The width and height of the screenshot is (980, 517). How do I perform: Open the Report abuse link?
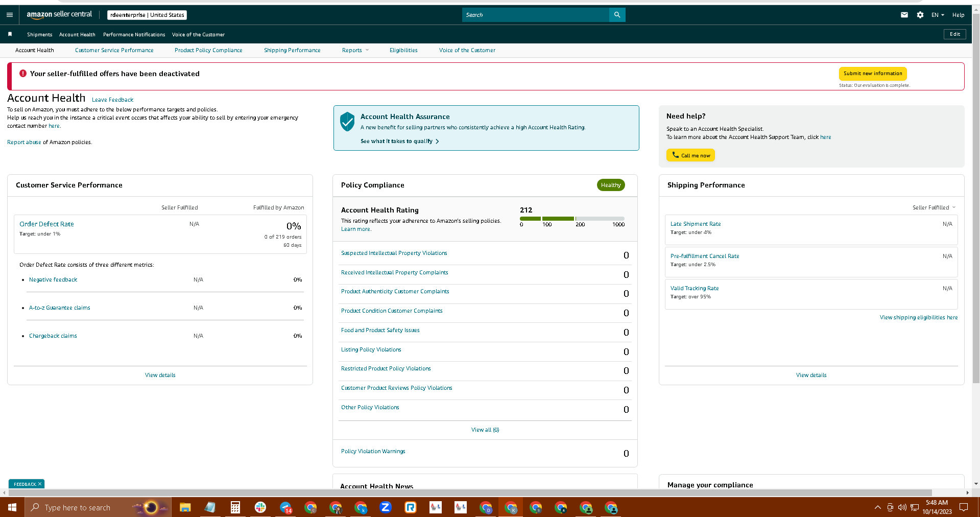click(x=24, y=142)
